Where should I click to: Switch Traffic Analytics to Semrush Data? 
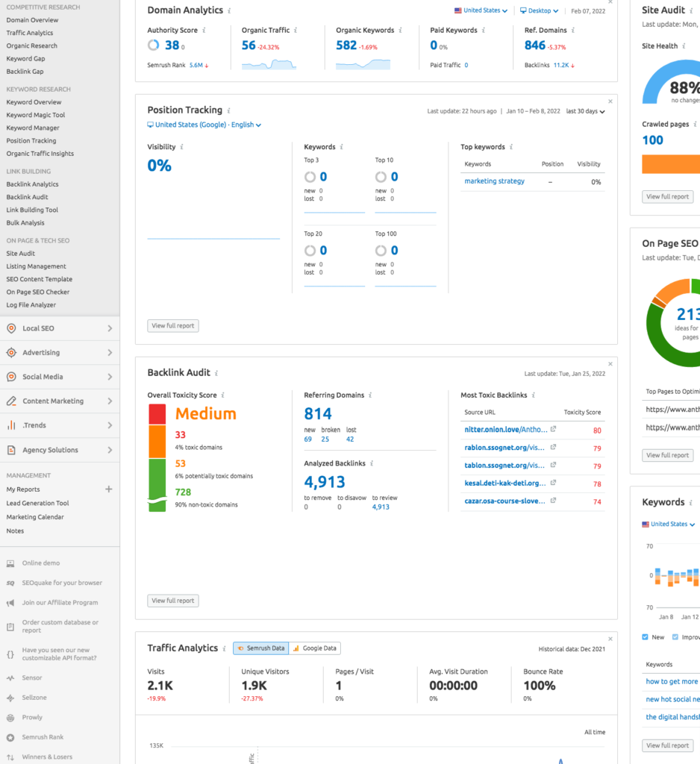[x=260, y=648]
